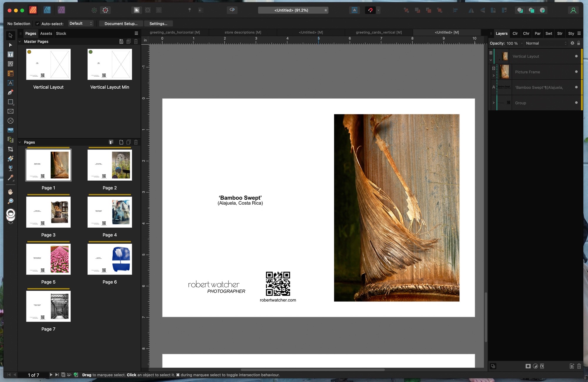Toggle visibility of Bamboo Swept text layer

(576, 87)
